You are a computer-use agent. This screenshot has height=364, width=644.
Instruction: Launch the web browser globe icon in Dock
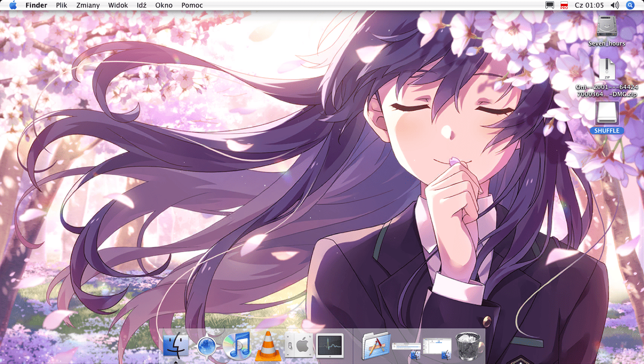(x=206, y=347)
